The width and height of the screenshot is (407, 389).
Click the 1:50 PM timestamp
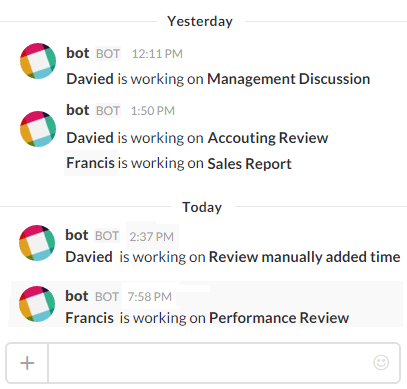[x=152, y=111]
